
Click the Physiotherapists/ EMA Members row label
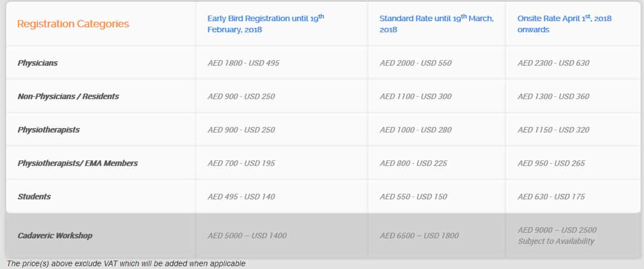(77, 163)
